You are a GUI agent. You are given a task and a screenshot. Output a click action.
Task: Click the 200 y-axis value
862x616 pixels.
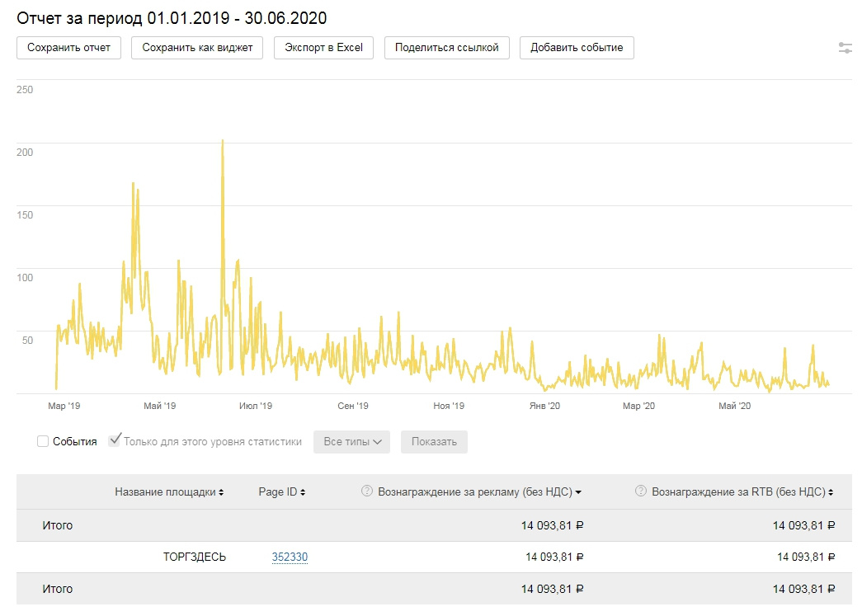point(25,153)
